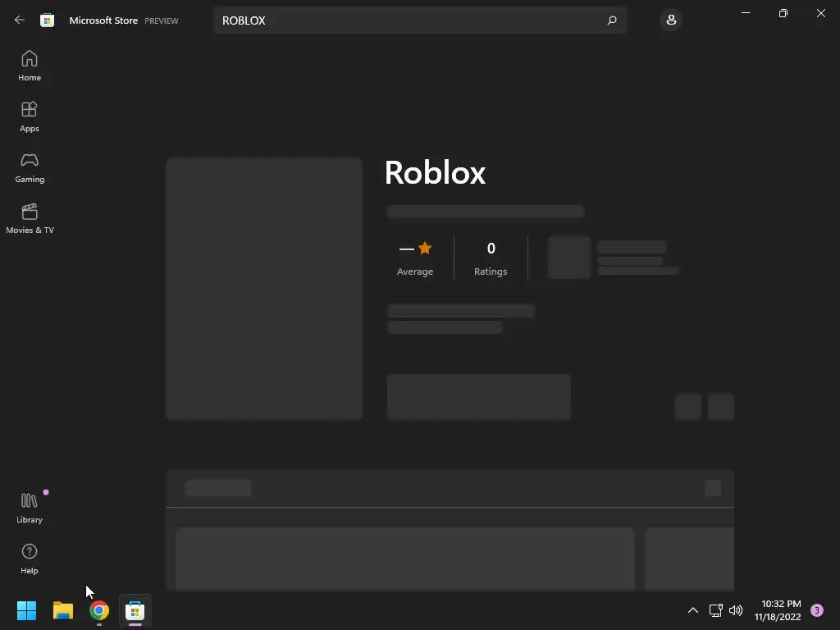Open notification center badge 3

817,610
